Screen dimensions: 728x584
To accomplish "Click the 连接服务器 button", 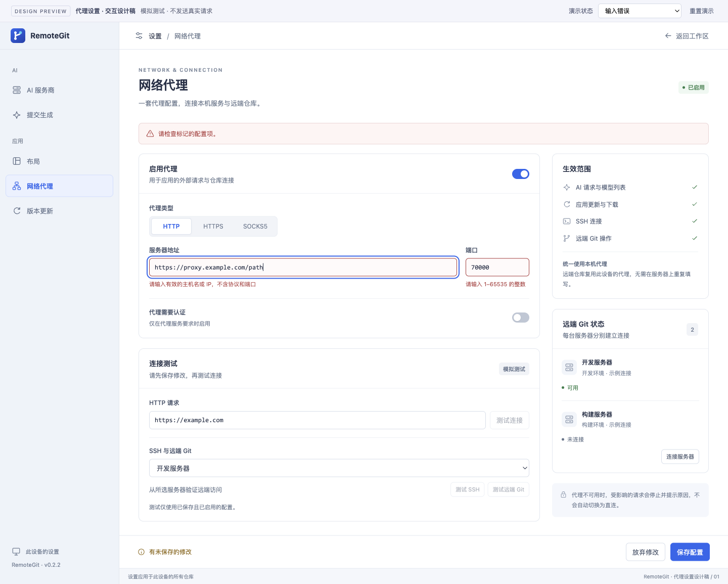I will tap(680, 457).
